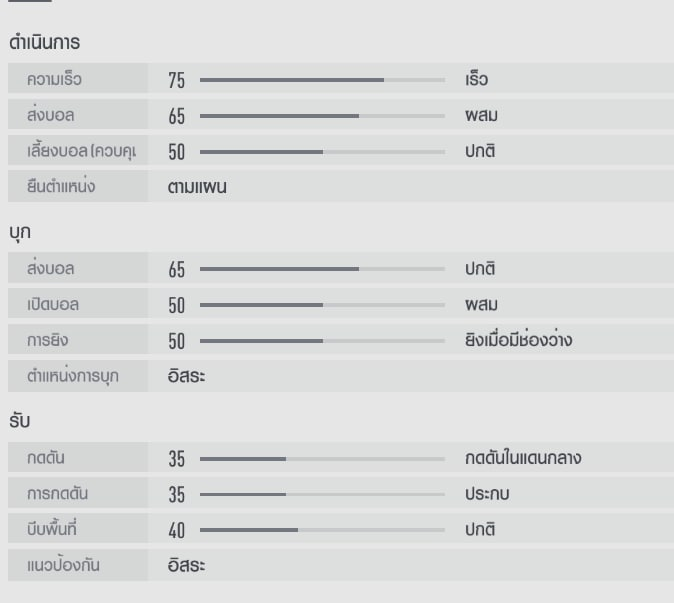Click the ส่งบอล slider under บุก
Viewport: 674px width, 603px height.
click(x=322, y=269)
